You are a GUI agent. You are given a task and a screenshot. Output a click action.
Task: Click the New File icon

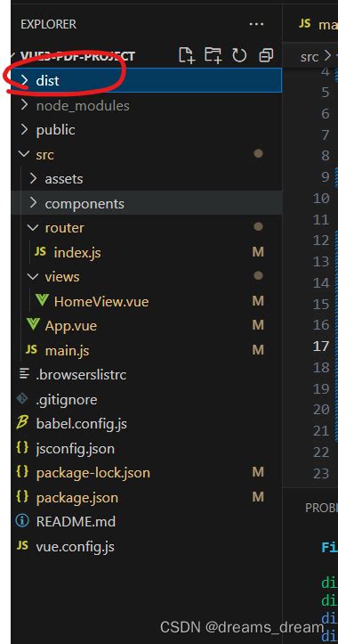[186, 55]
